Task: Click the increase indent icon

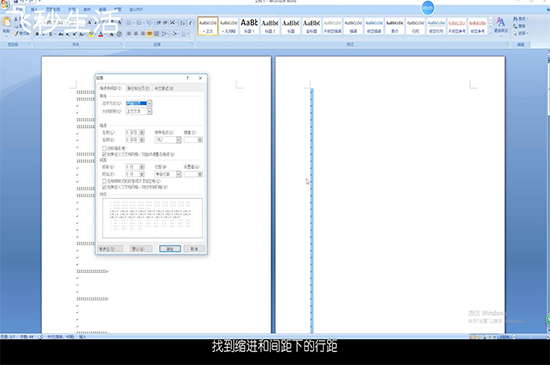Action: [165, 23]
